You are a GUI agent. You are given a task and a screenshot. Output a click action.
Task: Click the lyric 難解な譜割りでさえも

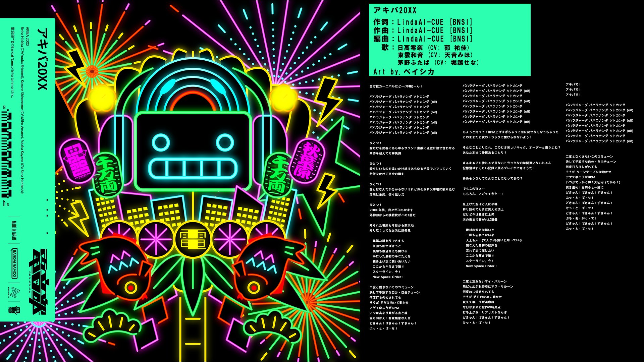pos(388,241)
